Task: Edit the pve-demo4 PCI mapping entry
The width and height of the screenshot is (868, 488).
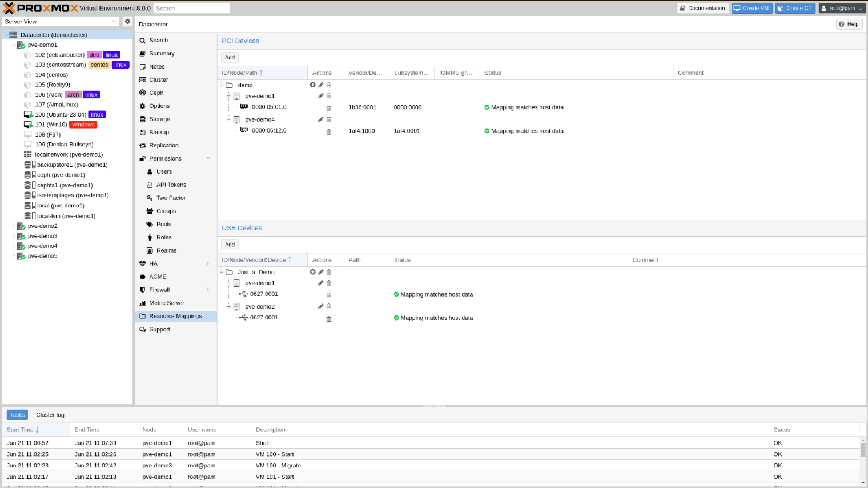Action: pos(320,119)
